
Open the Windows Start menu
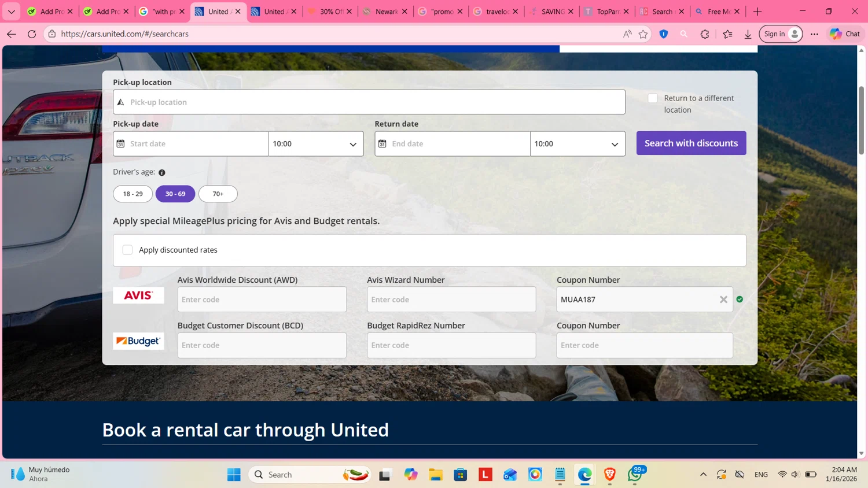coord(234,475)
